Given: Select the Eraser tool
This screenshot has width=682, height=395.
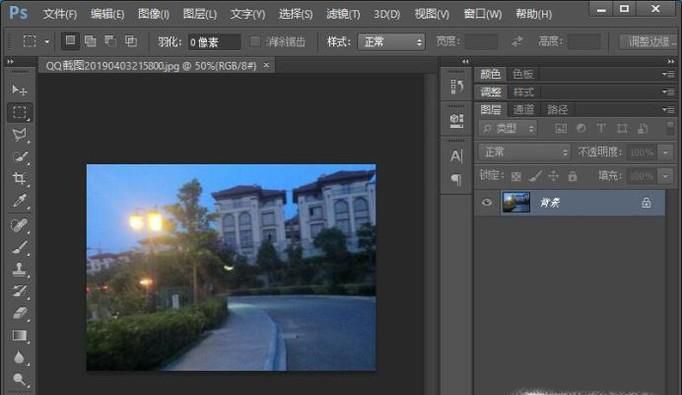Looking at the screenshot, I should (19, 313).
